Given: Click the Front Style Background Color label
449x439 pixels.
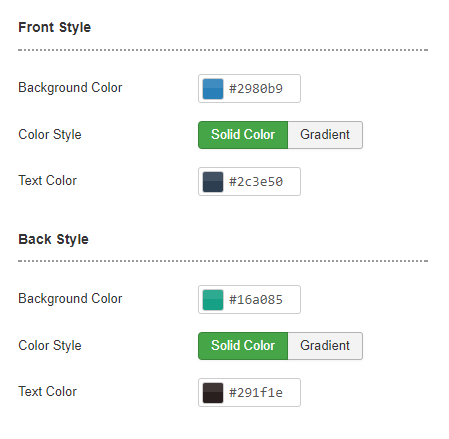Looking at the screenshot, I should pyautogui.click(x=70, y=88).
